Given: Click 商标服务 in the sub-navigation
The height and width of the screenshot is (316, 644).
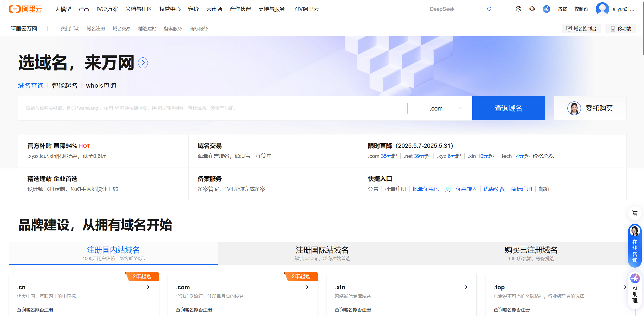Looking at the screenshot, I should (x=199, y=29).
